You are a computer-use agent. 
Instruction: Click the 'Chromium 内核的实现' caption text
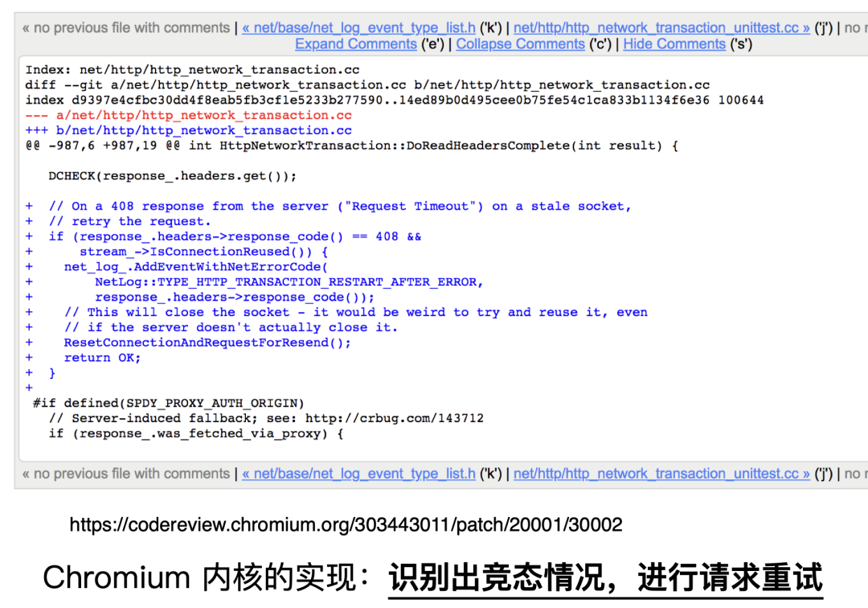tap(206, 577)
